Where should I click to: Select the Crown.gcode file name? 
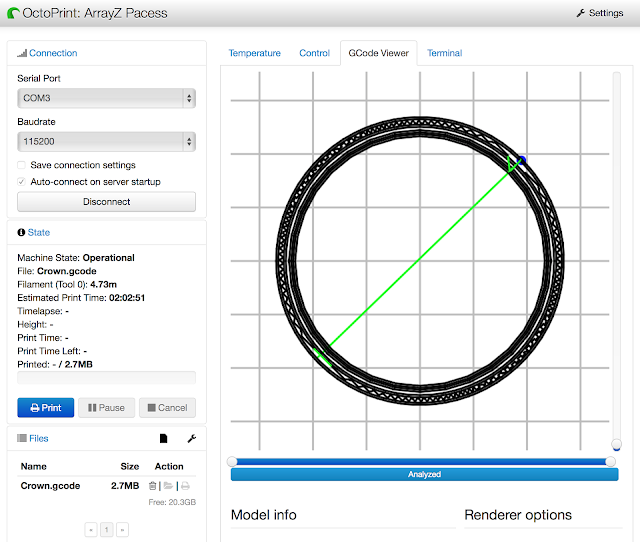50,486
